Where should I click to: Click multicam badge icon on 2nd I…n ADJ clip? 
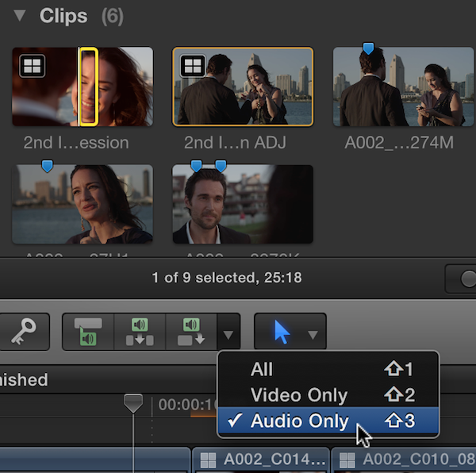[193, 66]
